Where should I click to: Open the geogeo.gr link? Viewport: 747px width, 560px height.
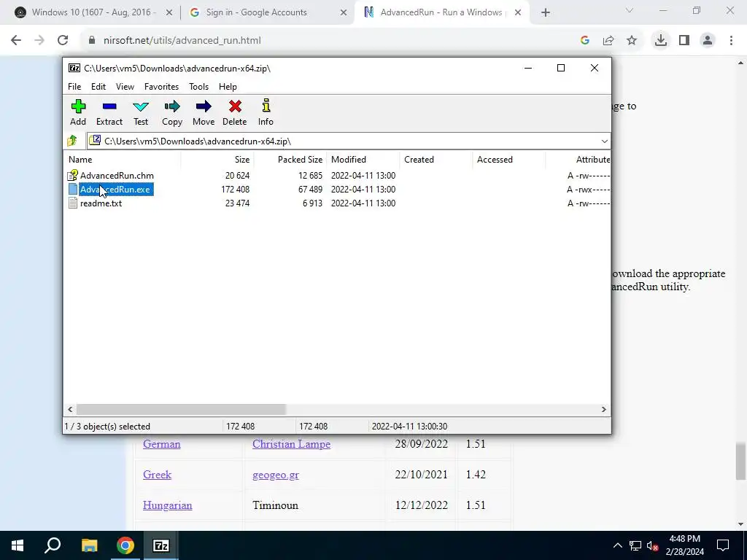point(276,475)
